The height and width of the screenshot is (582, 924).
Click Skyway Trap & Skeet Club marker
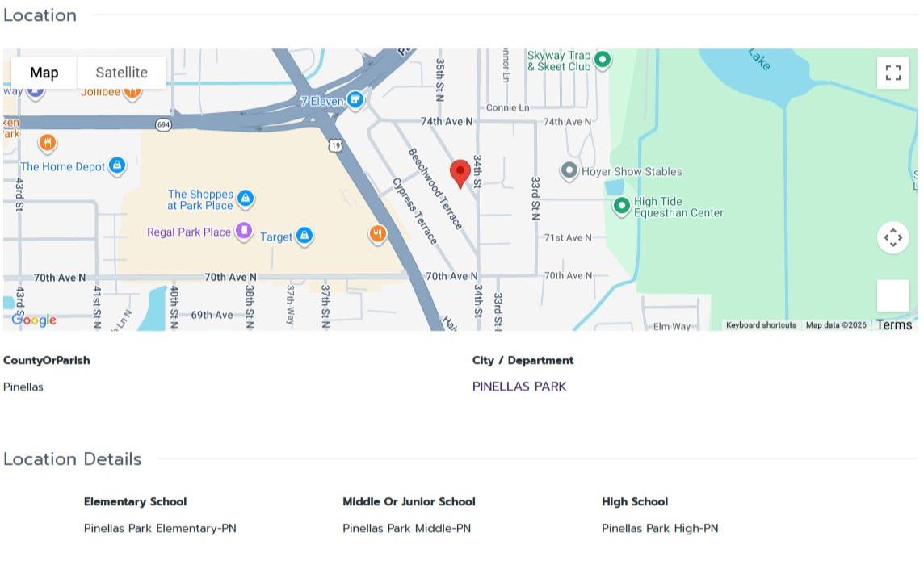[602, 59]
